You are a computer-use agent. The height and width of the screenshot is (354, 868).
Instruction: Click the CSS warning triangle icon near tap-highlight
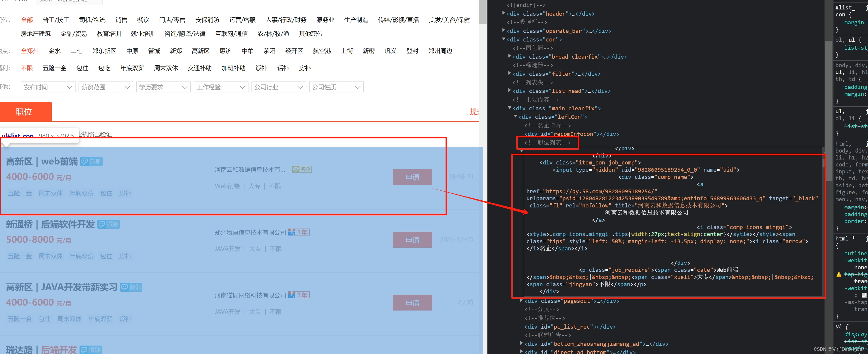tap(839, 275)
